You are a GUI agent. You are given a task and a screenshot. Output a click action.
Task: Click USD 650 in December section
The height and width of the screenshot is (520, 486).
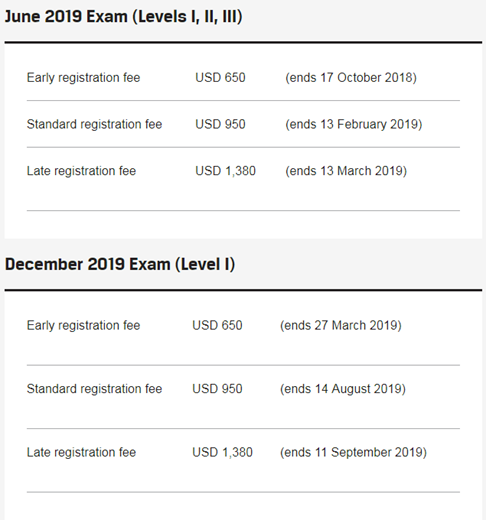(x=217, y=325)
